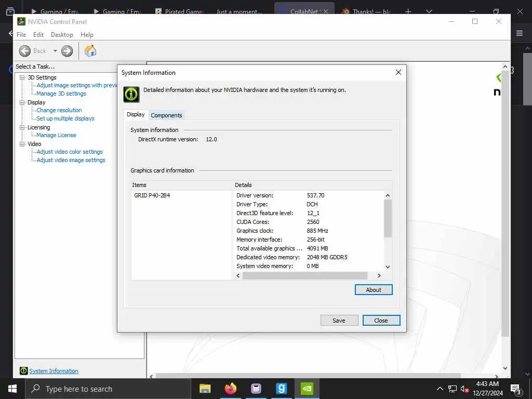The width and height of the screenshot is (532, 399).
Task: Click the Save button
Action: click(x=339, y=320)
